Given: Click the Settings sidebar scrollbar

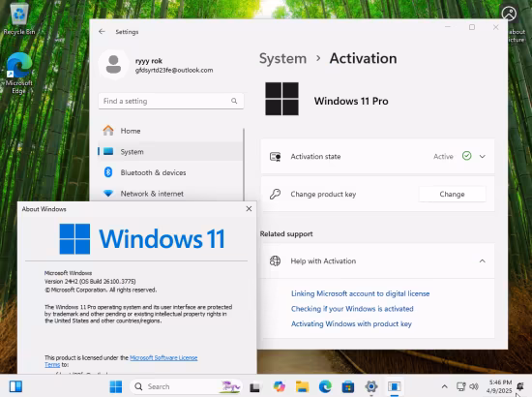Looking at the screenshot, I should [x=244, y=165].
